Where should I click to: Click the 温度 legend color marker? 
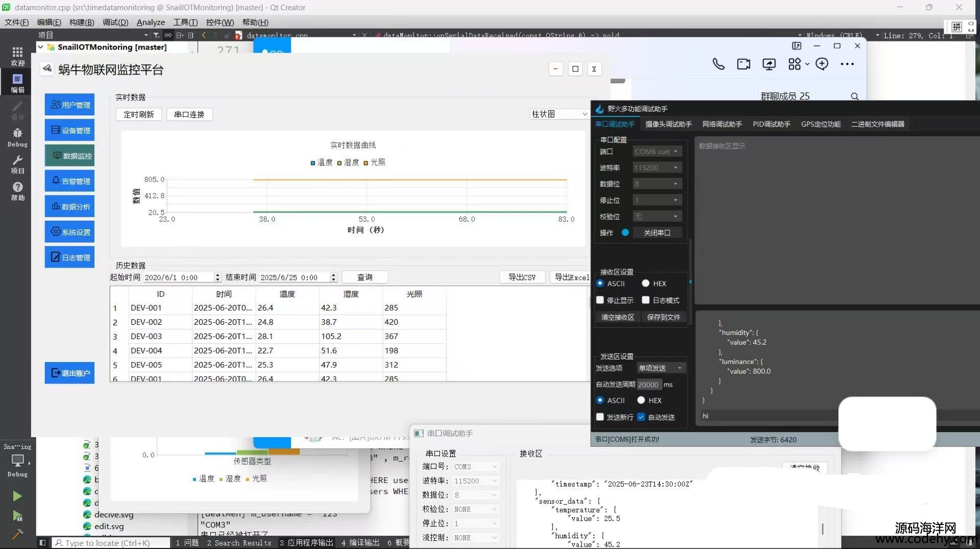(313, 163)
